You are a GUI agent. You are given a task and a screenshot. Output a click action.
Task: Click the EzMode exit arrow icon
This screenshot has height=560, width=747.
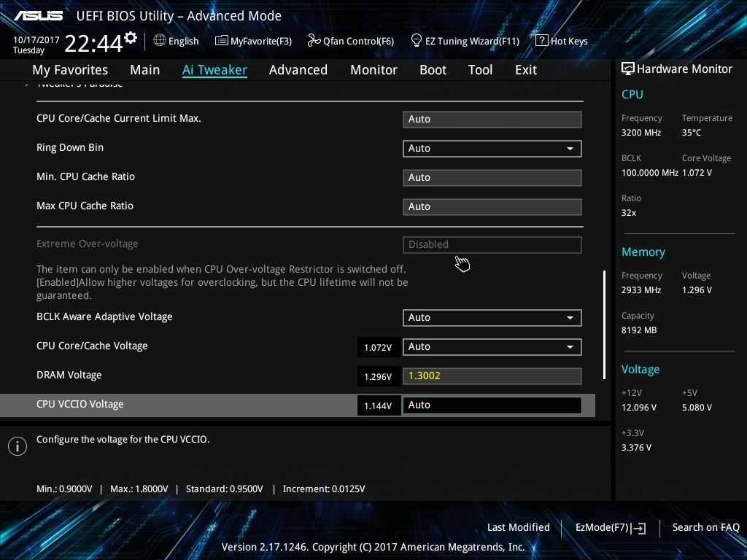point(638,528)
